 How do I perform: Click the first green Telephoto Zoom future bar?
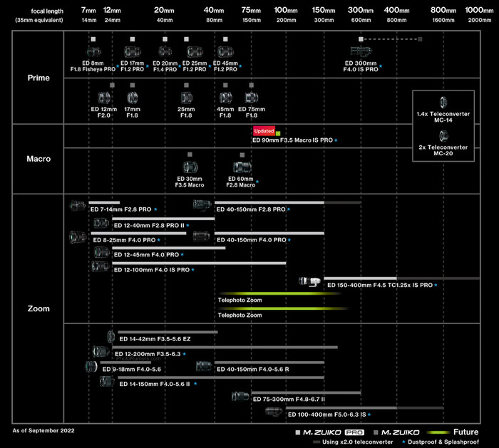pos(280,293)
